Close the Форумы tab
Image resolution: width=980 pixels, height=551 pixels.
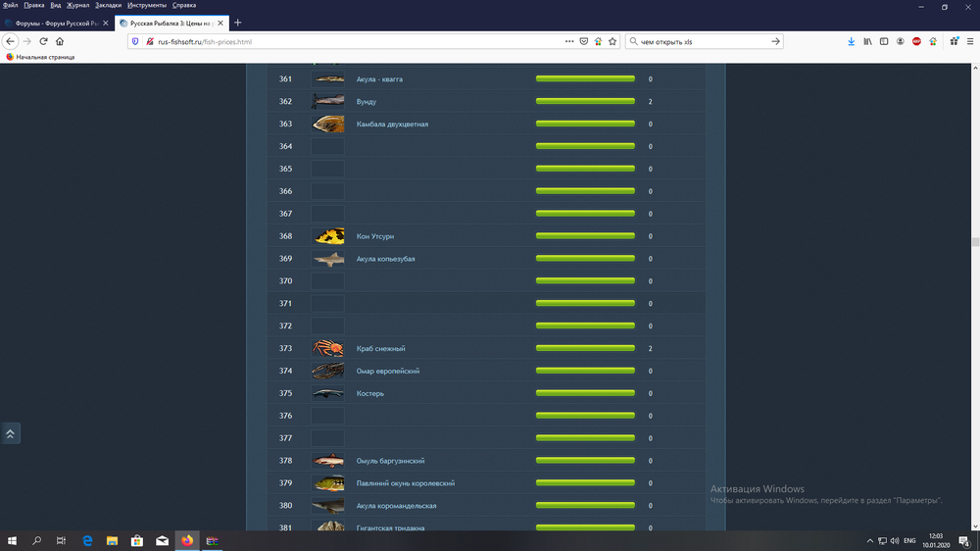105,24
